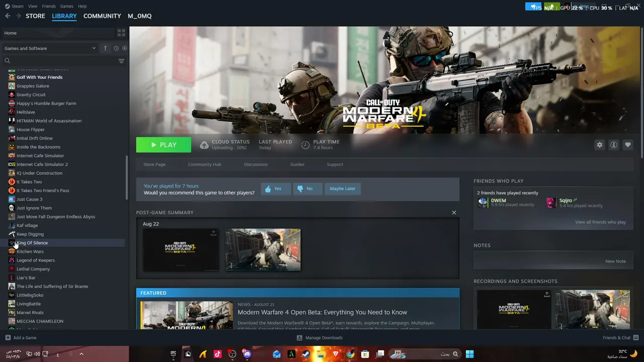The height and width of the screenshot is (362, 644).
Task: Click the Just Cause 3 icon
Action: [x=12, y=199]
